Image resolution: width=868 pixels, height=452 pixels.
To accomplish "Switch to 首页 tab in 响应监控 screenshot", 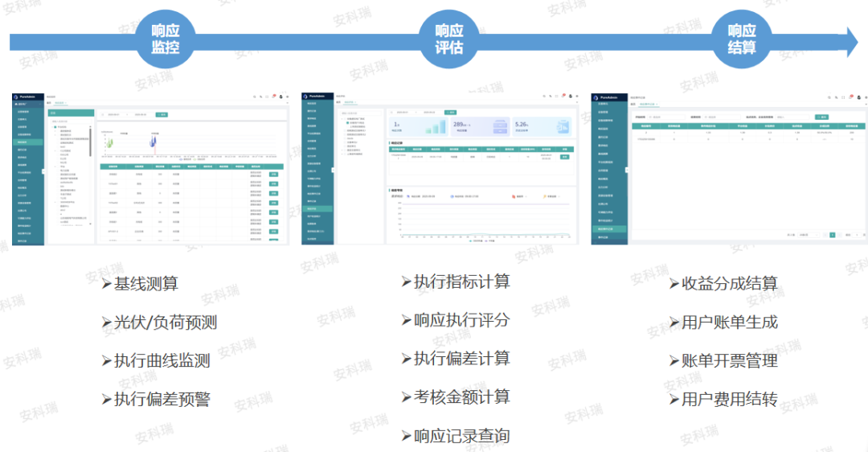I will pyautogui.click(x=49, y=103).
